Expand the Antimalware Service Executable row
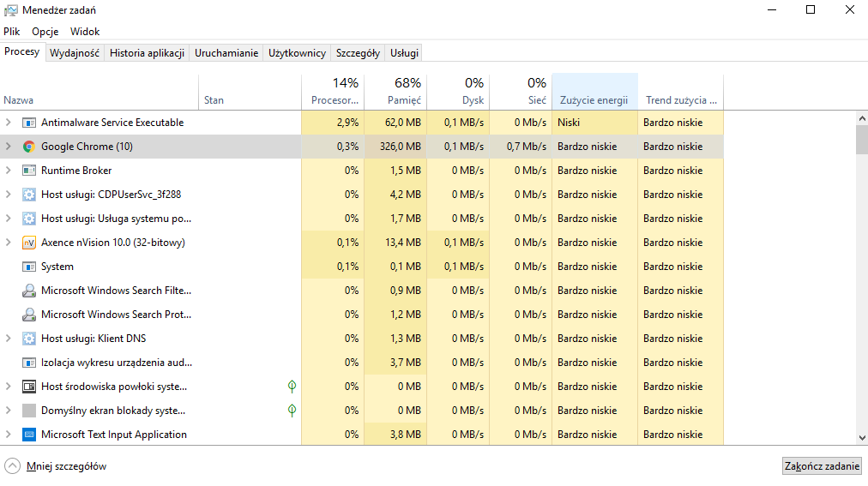The width and height of the screenshot is (868, 486). pos(9,123)
